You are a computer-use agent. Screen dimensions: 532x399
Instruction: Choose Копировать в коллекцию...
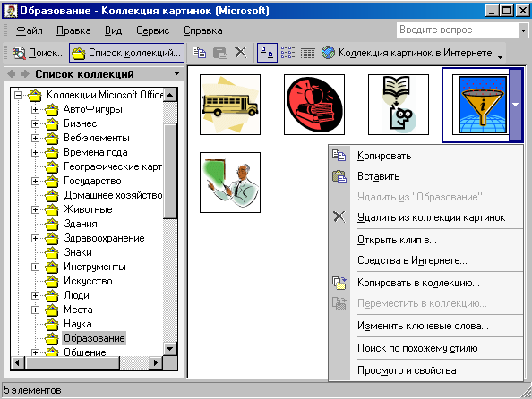pyautogui.click(x=425, y=283)
